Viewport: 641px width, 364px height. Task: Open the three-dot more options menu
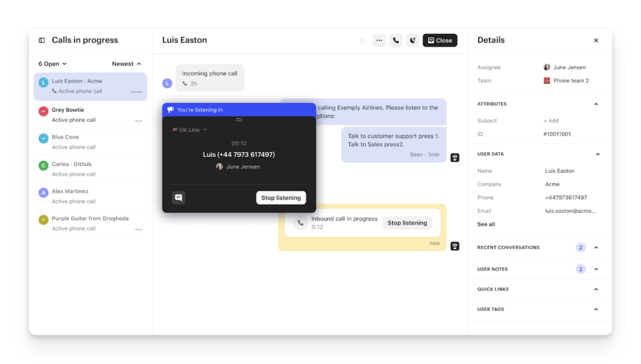[379, 40]
